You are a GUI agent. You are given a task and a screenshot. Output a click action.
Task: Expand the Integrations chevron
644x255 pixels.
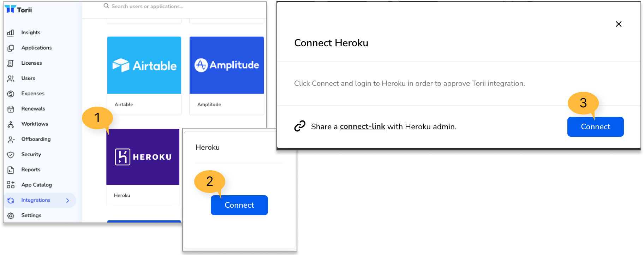(x=67, y=200)
